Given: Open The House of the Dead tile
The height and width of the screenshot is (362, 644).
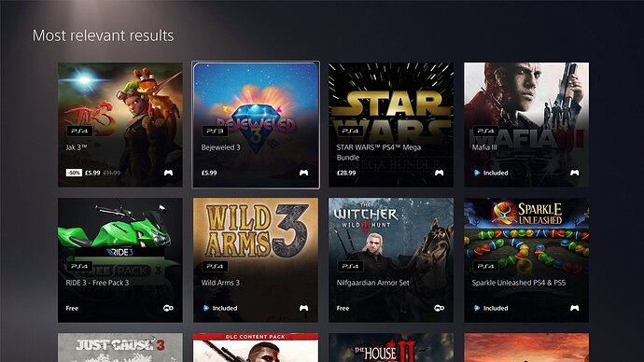Looking at the screenshot, I should tap(391, 348).
